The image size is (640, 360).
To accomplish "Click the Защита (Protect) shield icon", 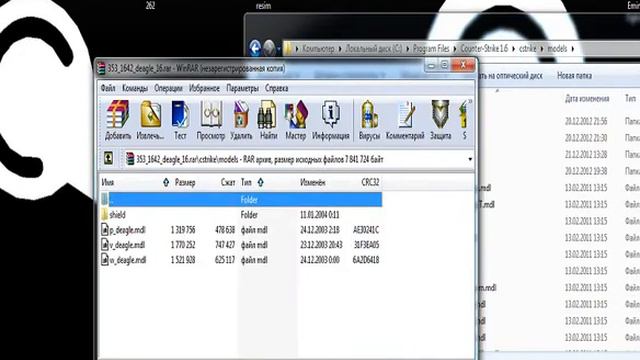I will point(440,120).
